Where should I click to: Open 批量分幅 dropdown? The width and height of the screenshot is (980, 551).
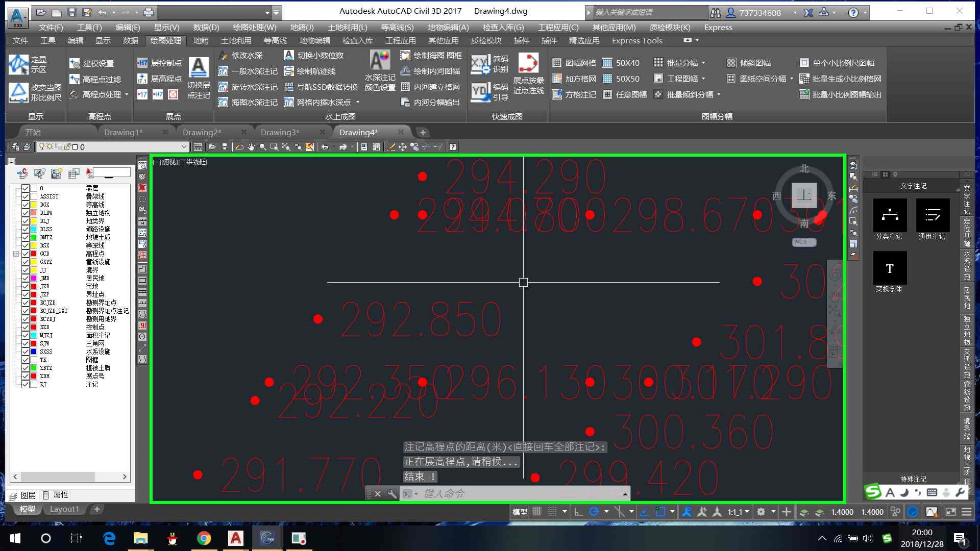point(703,63)
